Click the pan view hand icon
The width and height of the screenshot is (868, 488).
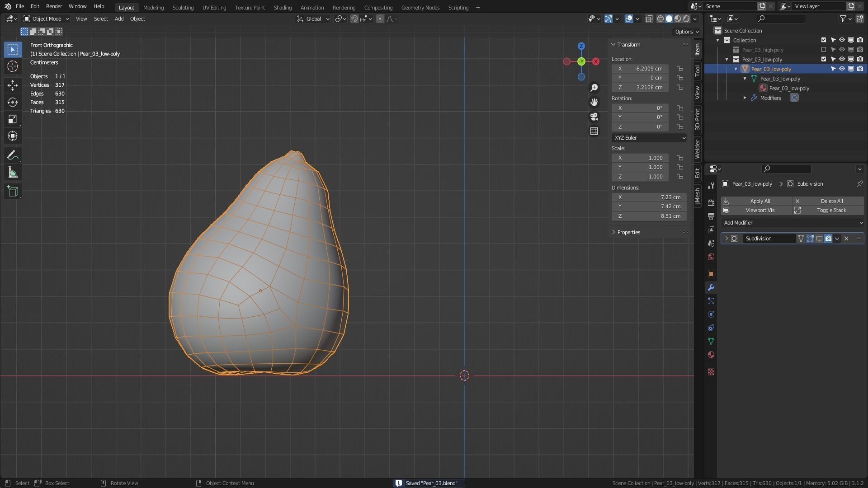pos(594,102)
